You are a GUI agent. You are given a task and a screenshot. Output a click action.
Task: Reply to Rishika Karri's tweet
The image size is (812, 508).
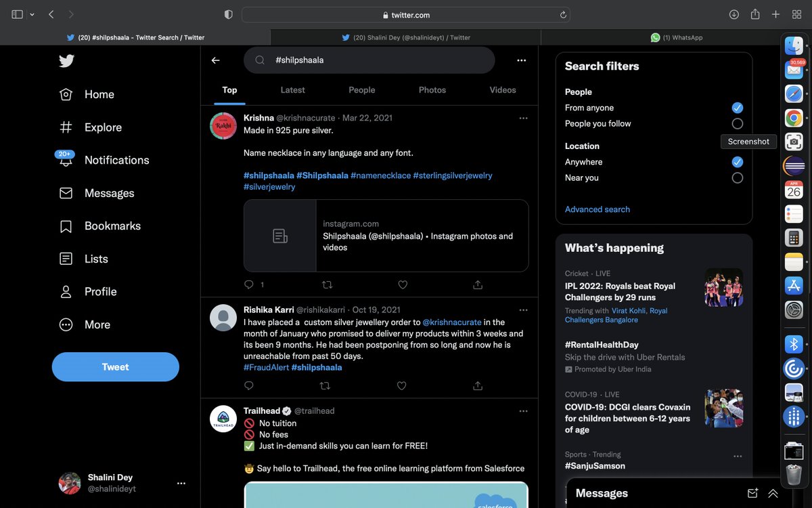click(249, 385)
